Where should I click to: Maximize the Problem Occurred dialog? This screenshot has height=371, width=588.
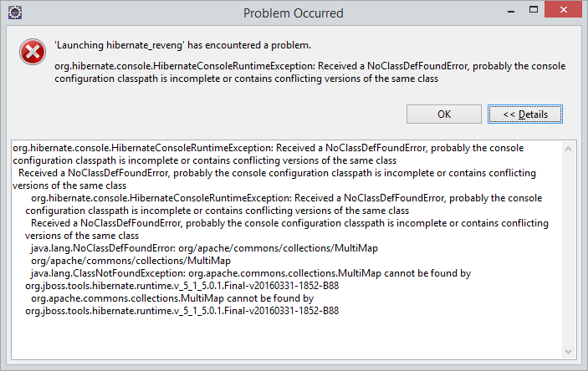(534, 10)
